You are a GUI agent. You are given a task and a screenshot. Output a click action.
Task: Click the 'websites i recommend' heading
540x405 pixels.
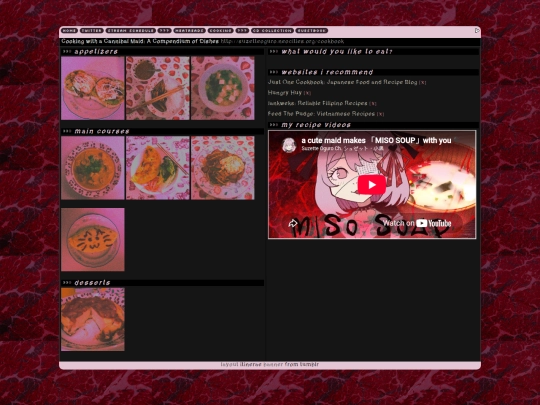coord(327,72)
